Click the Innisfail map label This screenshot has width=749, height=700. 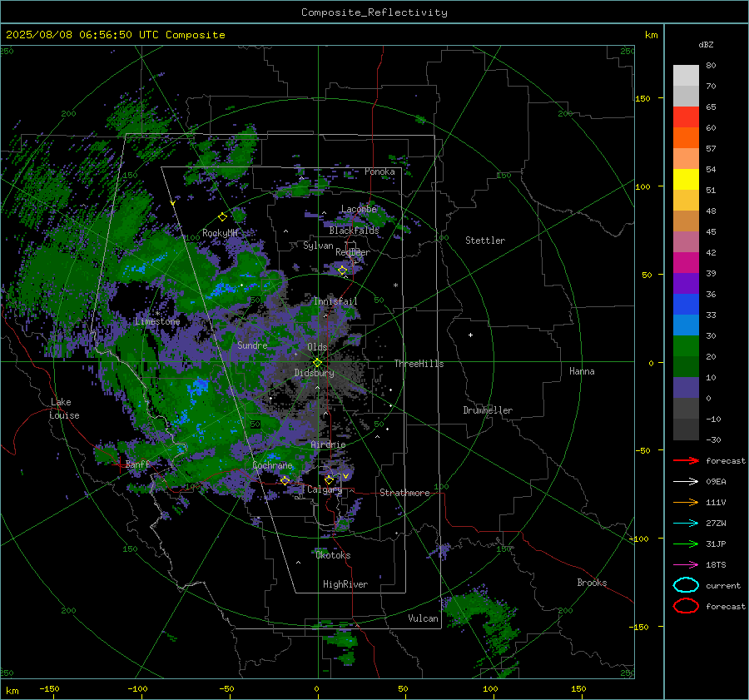click(x=335, y=301)
